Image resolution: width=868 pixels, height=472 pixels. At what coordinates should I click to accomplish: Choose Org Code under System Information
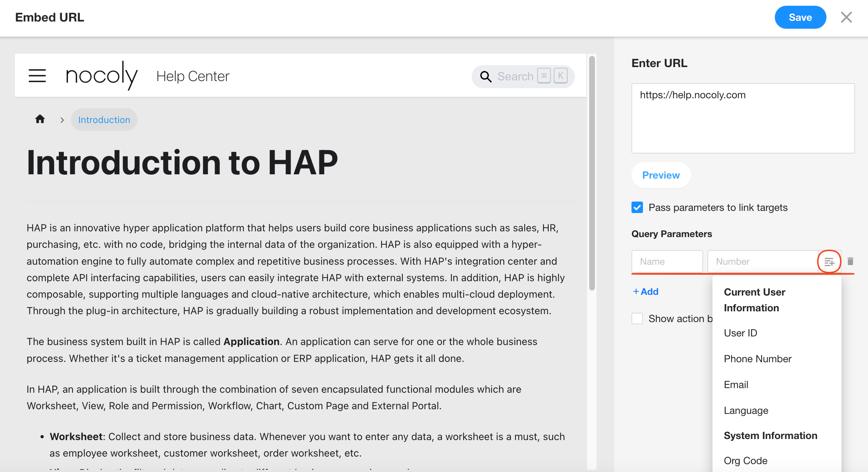(745, 461)
